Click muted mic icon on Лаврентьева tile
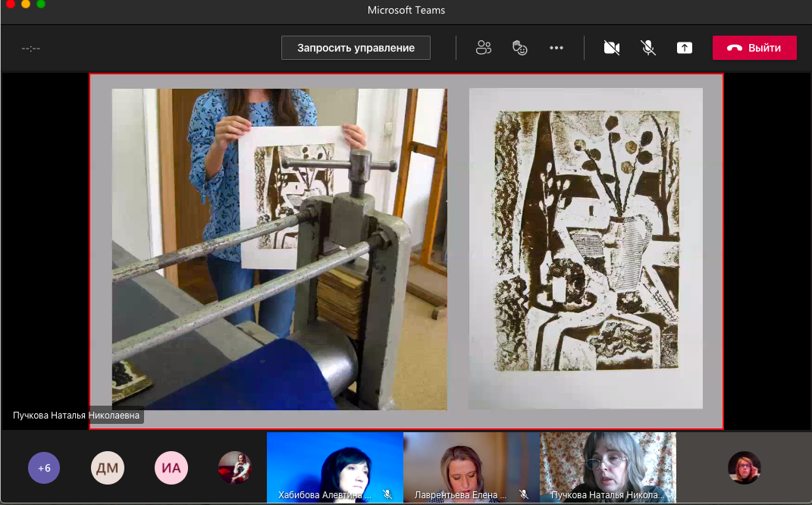The height and width of the screenshot is (505, 812). pyautogui.click(x=524, y=494)
